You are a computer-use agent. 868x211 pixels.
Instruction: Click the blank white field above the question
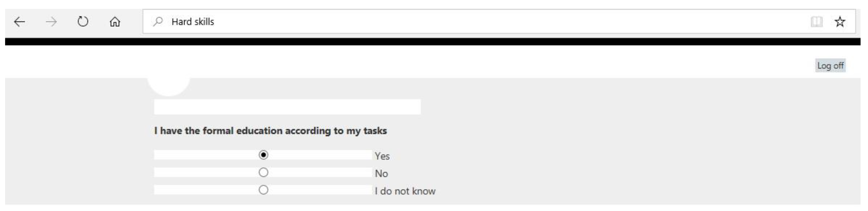point(287,107)
